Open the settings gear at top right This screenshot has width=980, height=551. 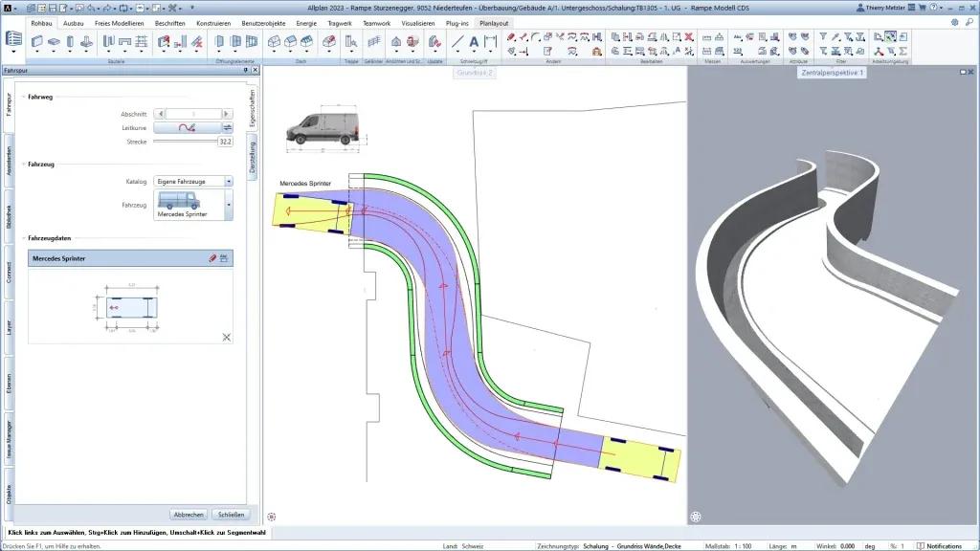[x=954, y=22]
